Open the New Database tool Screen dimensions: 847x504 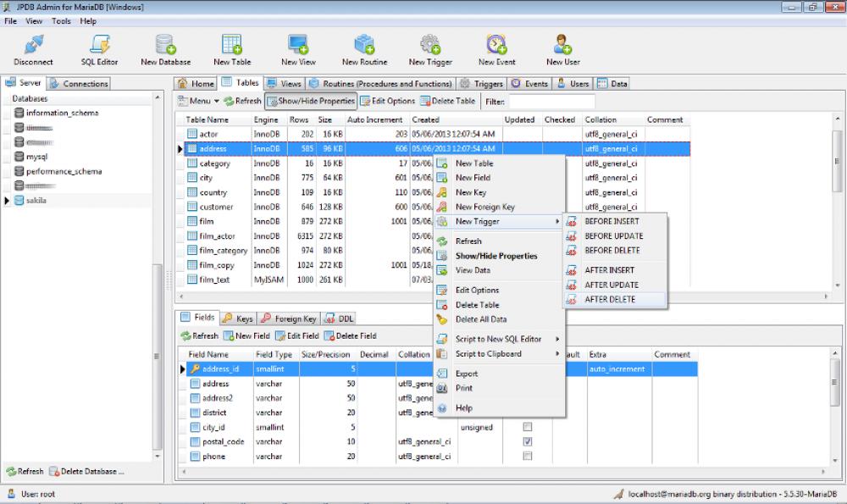pyautogui.click(x=165, y=48)
